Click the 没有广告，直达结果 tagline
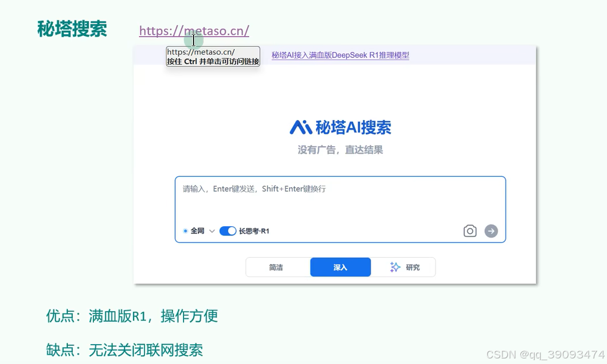 point(340,150)
